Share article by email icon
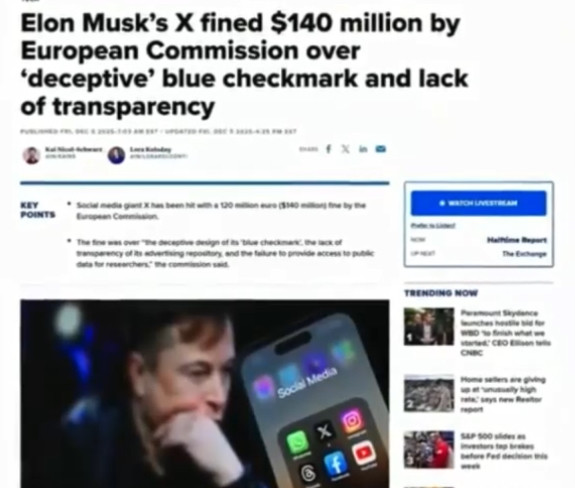Viewport: 575px width, 488px height. click(x=381, y=149)
